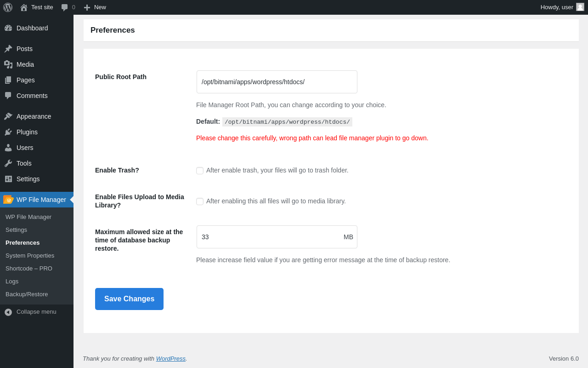Click the Tools wrench icon

[x=8, y=163]
